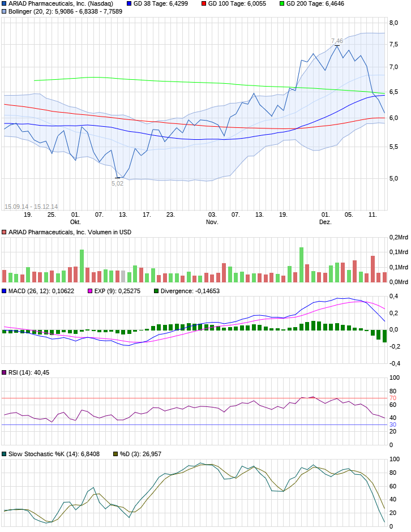
Task: Click the 'GD 200 Tage: 6,4646' label
Action: click(315, 4)
